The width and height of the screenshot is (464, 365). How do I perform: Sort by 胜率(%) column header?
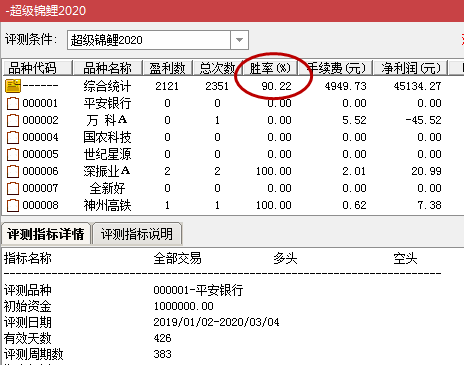pyautogui.click(x=270, y=68)
